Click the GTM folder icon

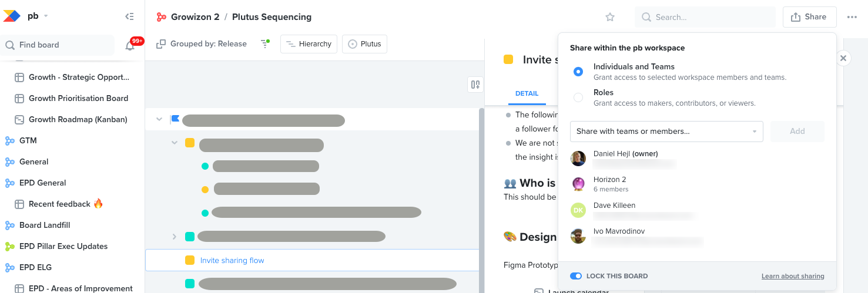[9, 140]
